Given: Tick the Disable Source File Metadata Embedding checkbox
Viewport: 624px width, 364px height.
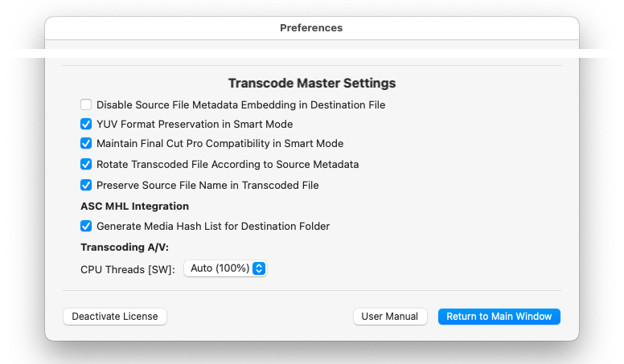Looking at the screenshot, I should [x=86, y=104].
